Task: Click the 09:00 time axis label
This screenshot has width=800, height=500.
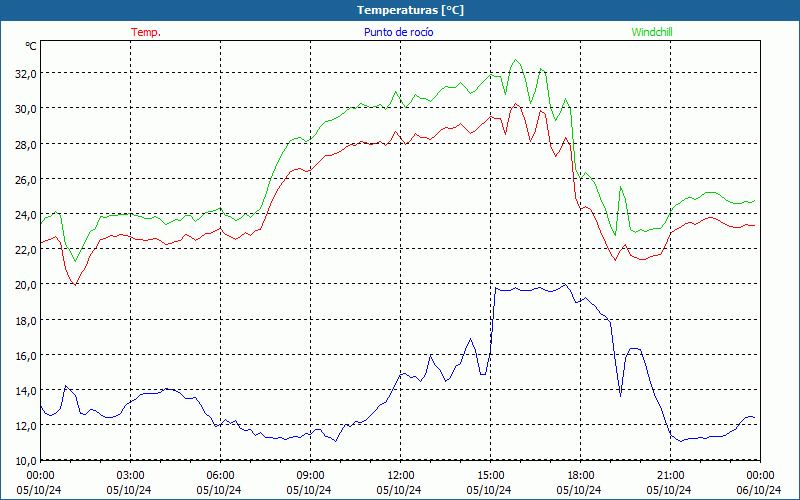Action: pos(310,476)
